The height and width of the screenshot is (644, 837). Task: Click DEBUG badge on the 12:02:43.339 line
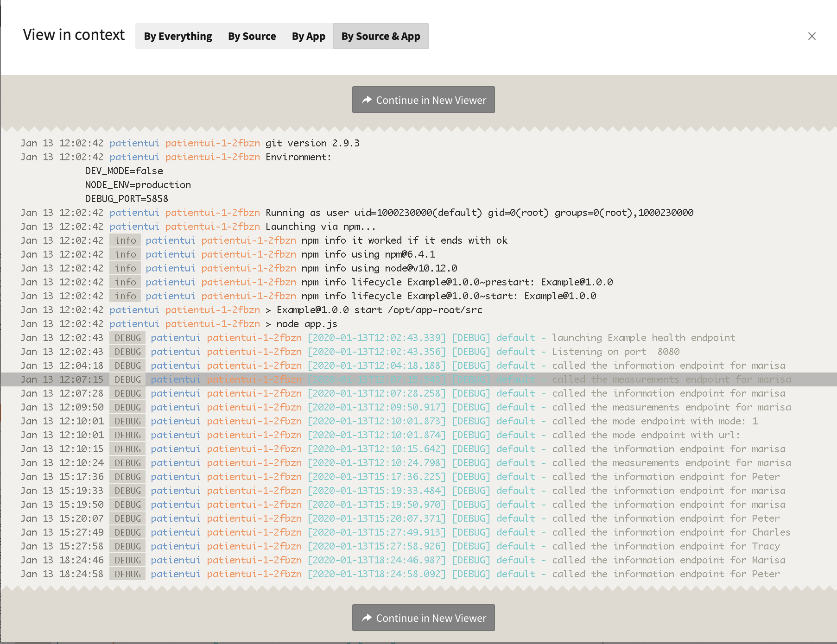pos(127,338)
